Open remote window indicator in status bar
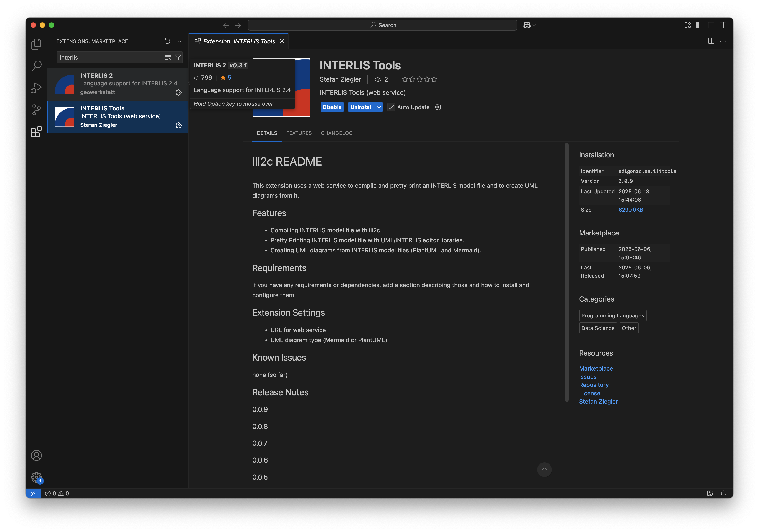759x532 pixels. tap(33, 493)
